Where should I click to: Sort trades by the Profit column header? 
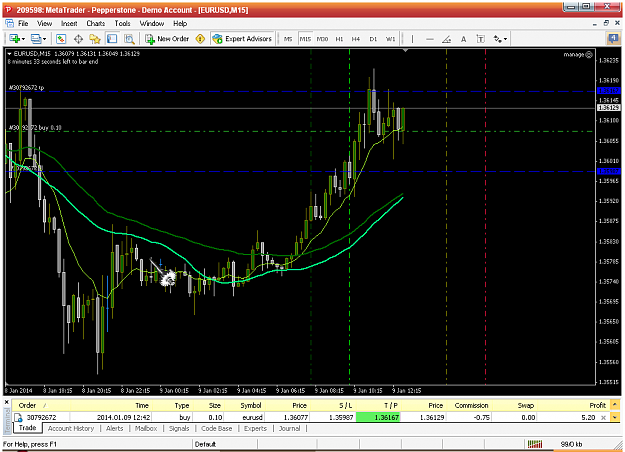[597, 405]
